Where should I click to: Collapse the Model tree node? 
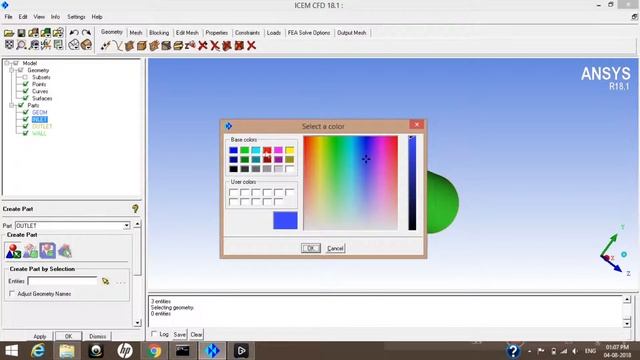[x=7, y=63]
